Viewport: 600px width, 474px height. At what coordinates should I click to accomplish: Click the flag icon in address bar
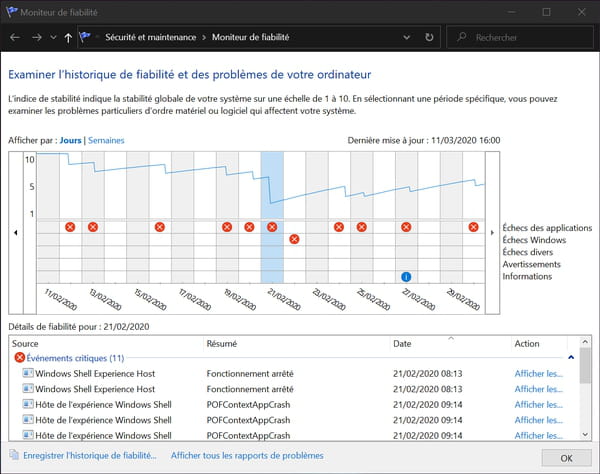(x=85, y=37)
